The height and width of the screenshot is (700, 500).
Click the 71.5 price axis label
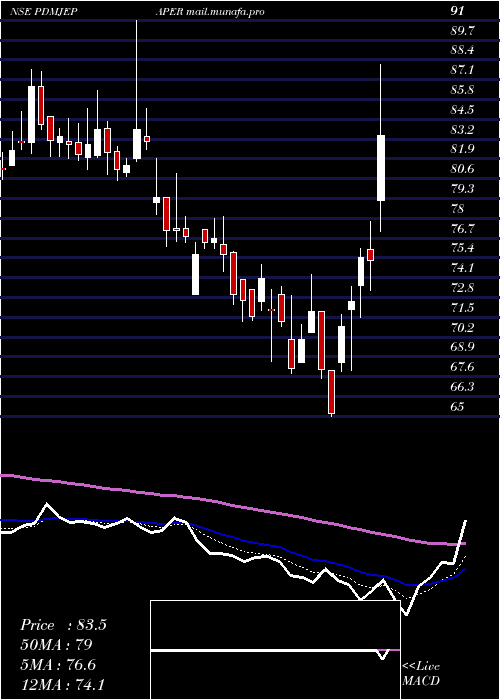(462, 307)
